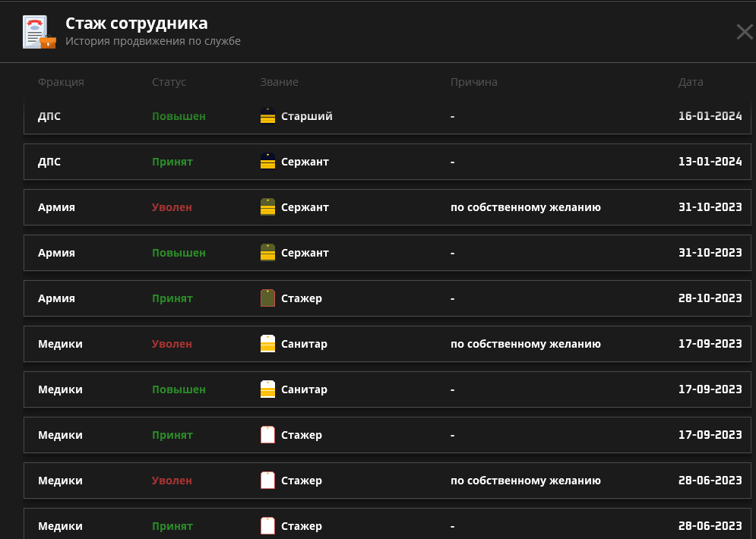
Task: Click the Причина column header
Action: click(473, 82)
